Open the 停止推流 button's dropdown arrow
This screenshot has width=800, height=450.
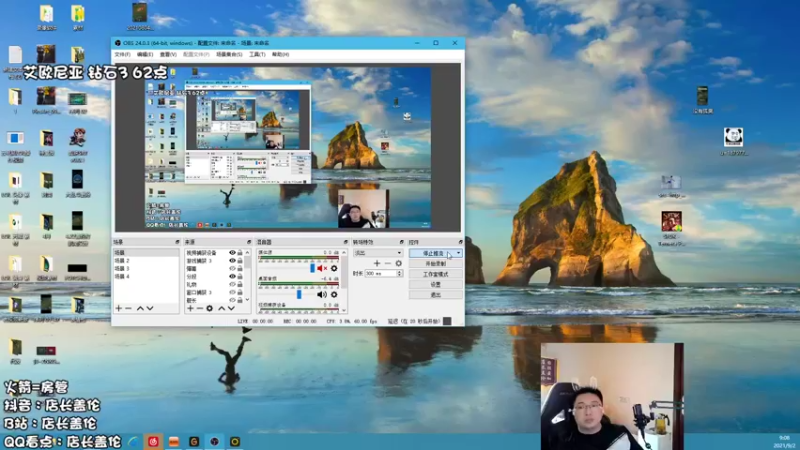[458, 253]
